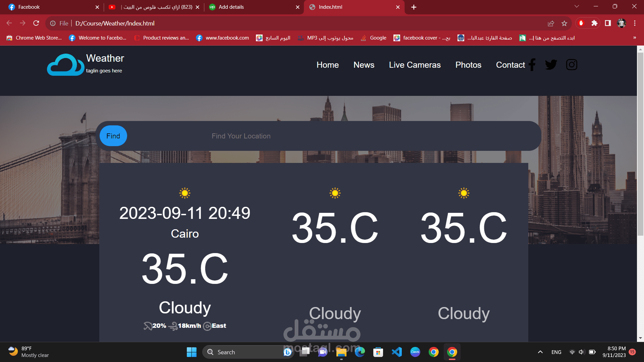Open the Google bookmark
This screenshot has height=362, width=644.
[373, 38]
